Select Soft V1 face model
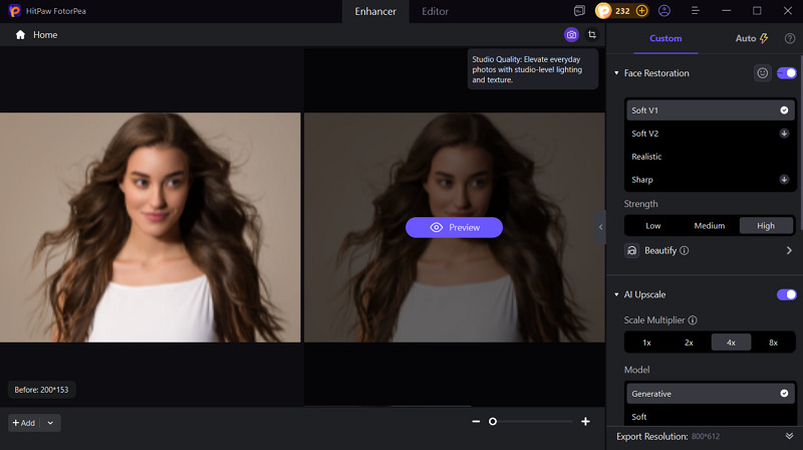 point(710,110)
